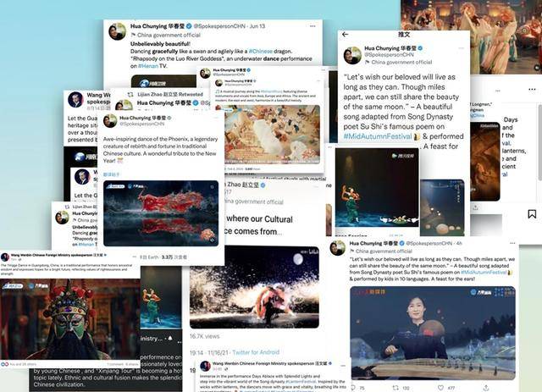Open the masked Yingge dancer video

(69, 319)
